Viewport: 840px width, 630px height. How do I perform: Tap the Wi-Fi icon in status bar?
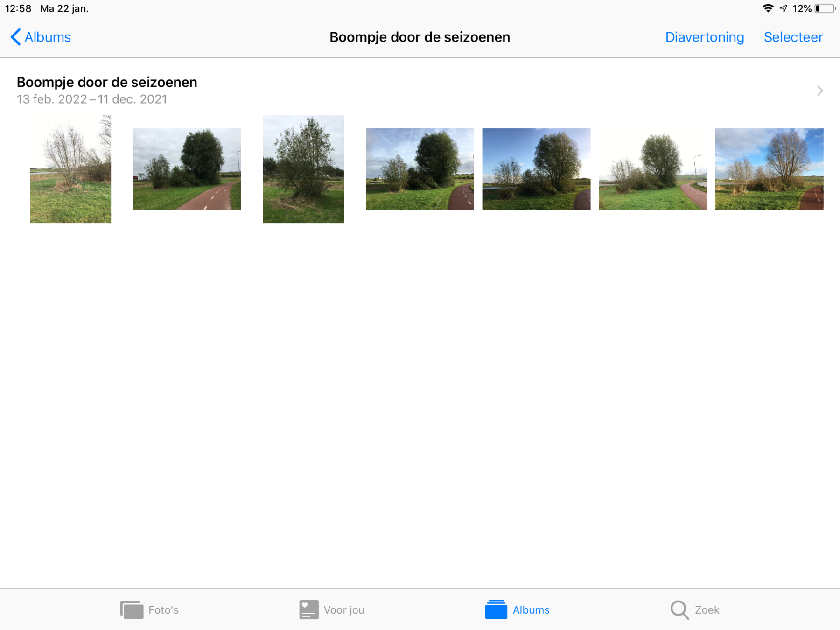click(768, 8)
